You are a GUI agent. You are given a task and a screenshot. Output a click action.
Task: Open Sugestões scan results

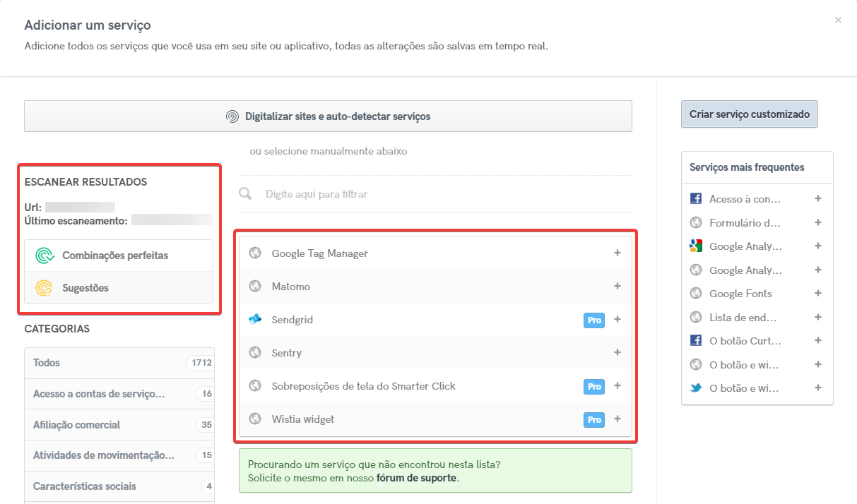coord(85,288)
